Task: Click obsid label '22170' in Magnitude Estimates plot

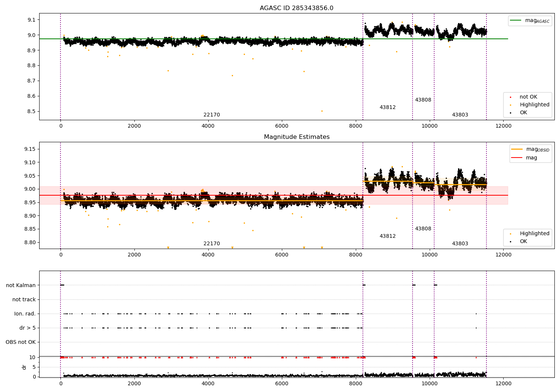Action: click(x=212, y=244)
